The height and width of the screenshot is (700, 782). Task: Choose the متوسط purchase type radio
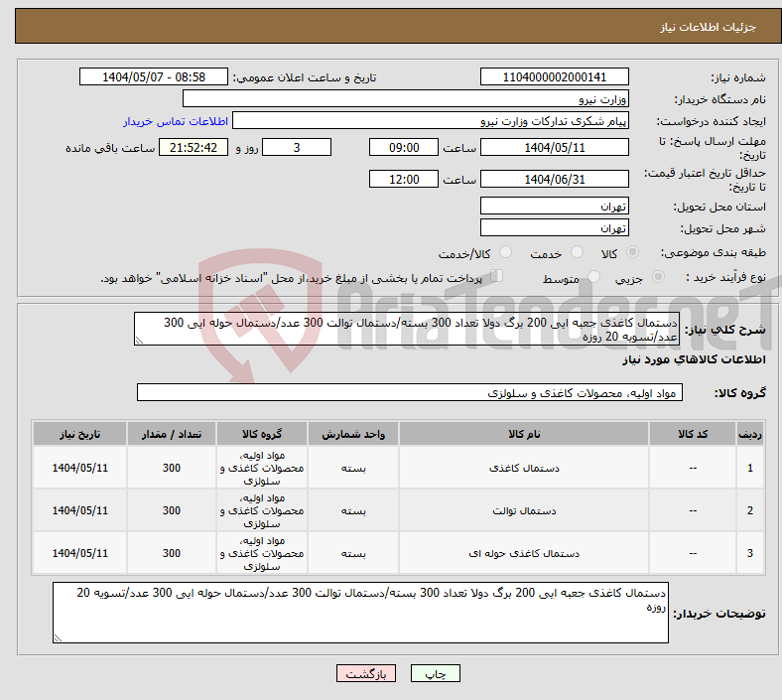tap(594, 278)
